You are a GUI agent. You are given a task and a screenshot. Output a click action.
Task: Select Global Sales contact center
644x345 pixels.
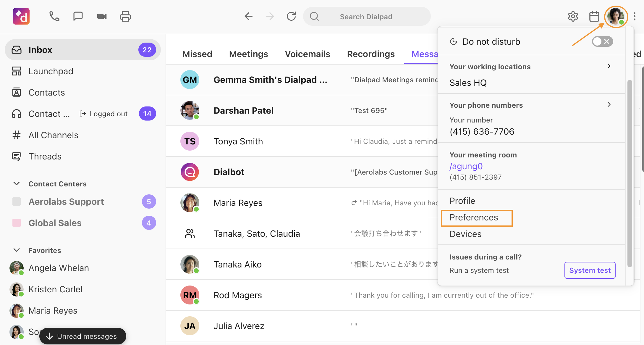point(83,223)
